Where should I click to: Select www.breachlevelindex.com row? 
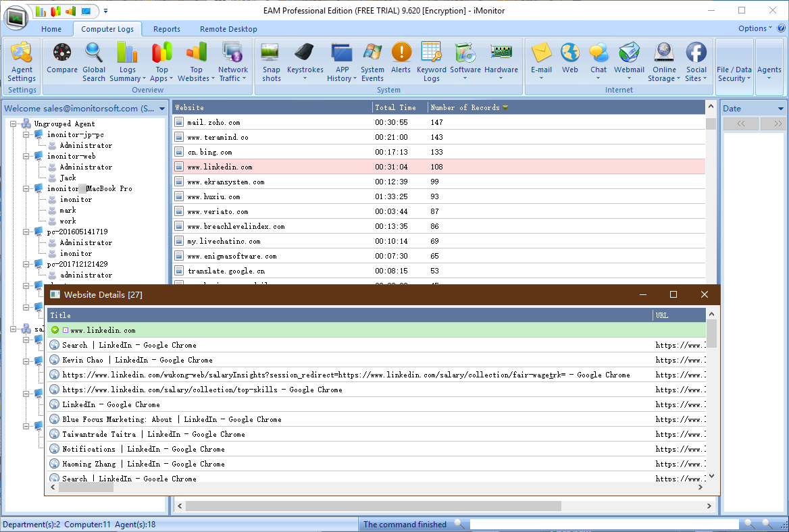coord(439,226)
